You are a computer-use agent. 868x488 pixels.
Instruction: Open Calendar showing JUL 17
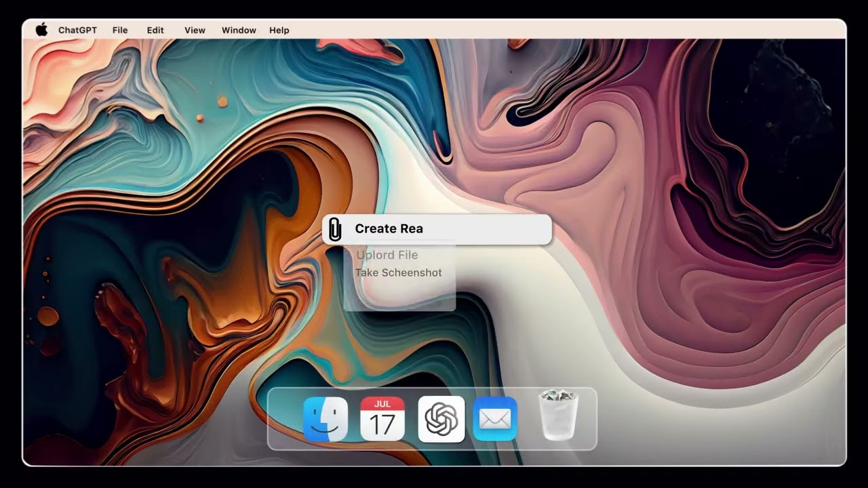click(382, 420)
